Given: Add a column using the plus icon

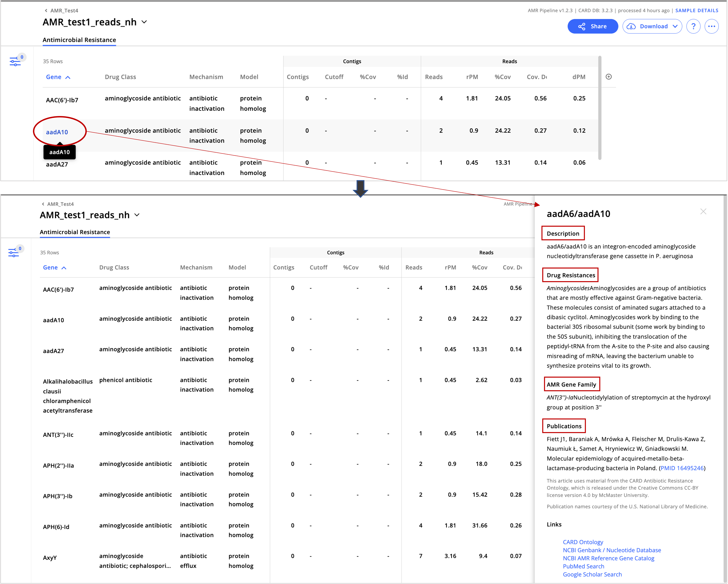Looking at the screenshot, I should tap(609, 77).
